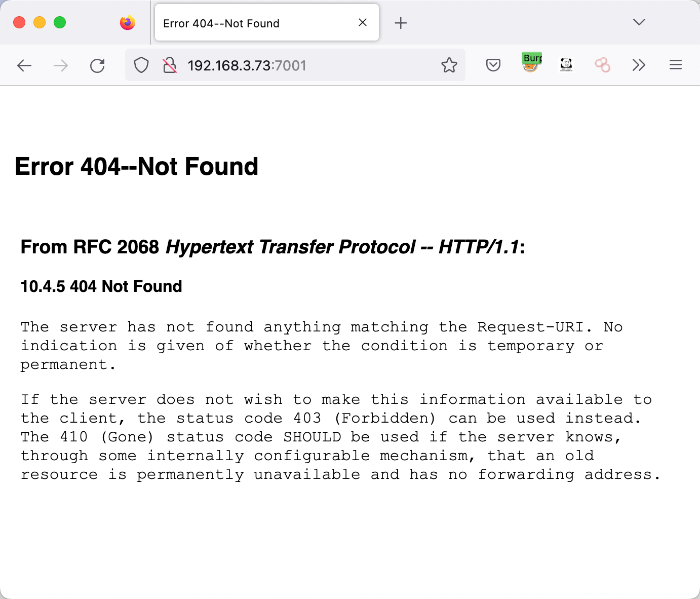Viewport: 700px width, 599px height.
Task: Open a new tab with plus button
Action: pos(401,23)
